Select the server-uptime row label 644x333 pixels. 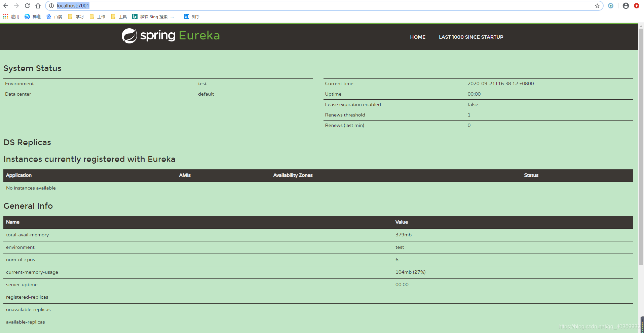point(22,285)
